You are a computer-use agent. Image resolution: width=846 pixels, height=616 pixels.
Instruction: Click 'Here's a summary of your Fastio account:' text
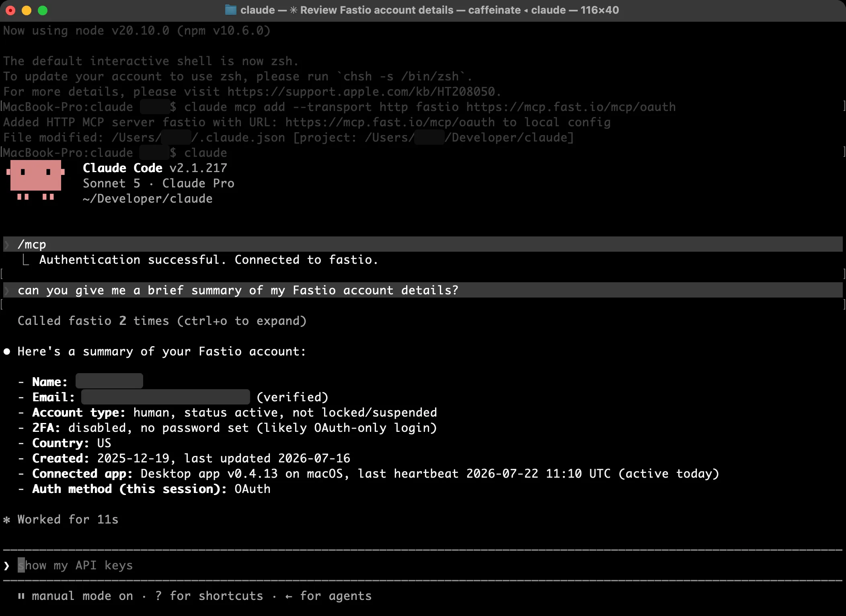pos(162,351)
